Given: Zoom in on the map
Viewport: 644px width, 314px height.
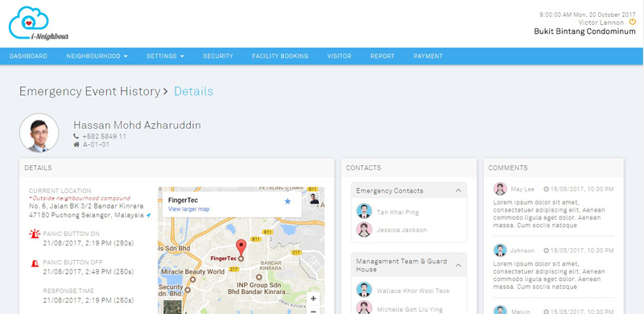Looking at the screenshot, I should click(313, 299).
